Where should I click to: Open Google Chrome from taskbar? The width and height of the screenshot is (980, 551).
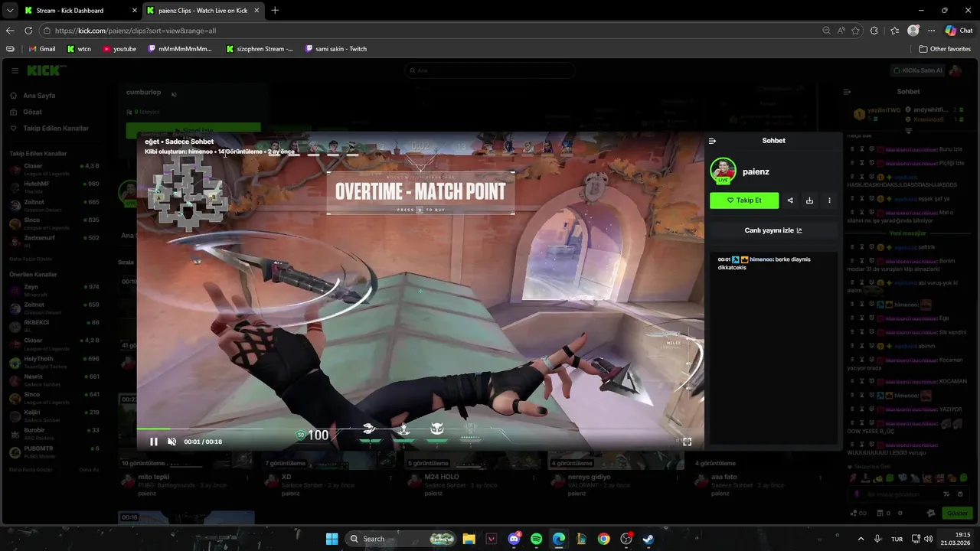tap(603, 539)
